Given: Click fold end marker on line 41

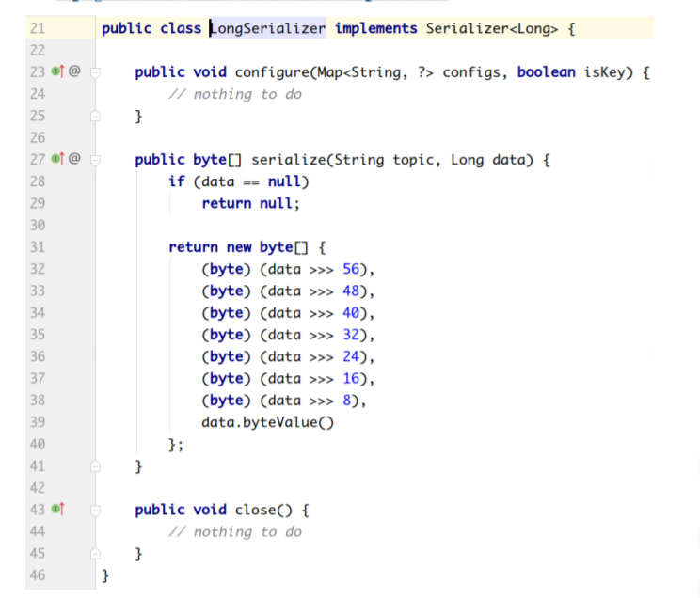Looking at the screenshot, I should pos(95,466).
